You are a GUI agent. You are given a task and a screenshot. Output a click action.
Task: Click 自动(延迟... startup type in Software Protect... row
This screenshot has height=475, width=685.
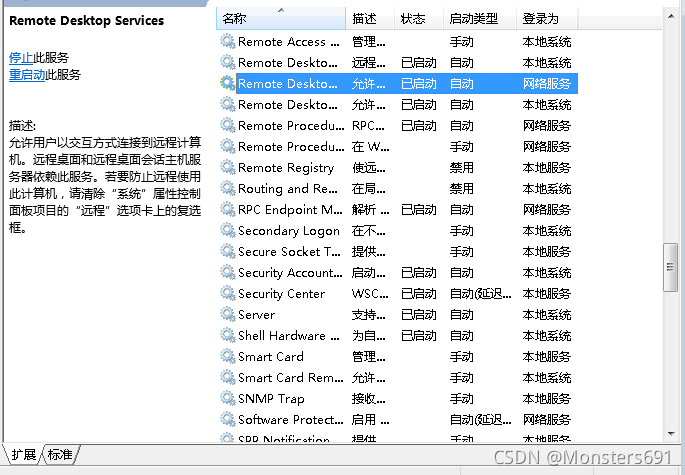481,420
